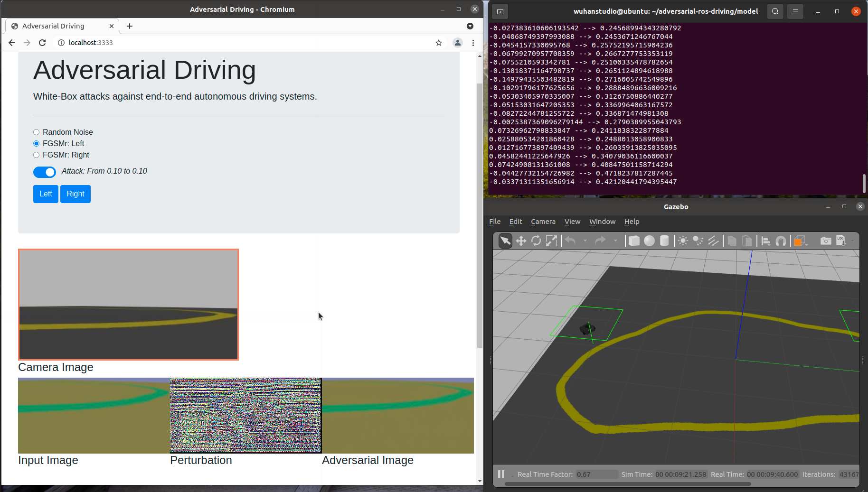Activate the rotate mode tool in Gazebo
This screenshot has height=492, width=868.
tap(536, 241)
